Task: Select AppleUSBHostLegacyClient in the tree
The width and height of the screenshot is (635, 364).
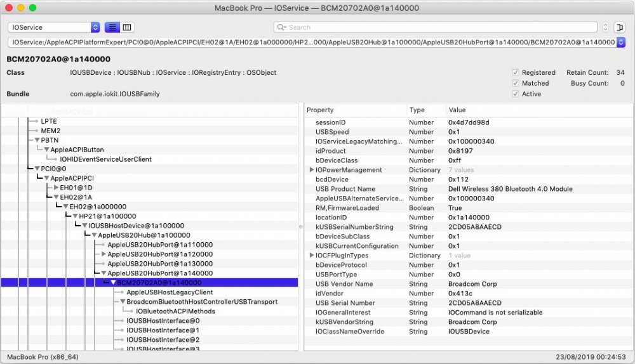Action: coord(170,292)
